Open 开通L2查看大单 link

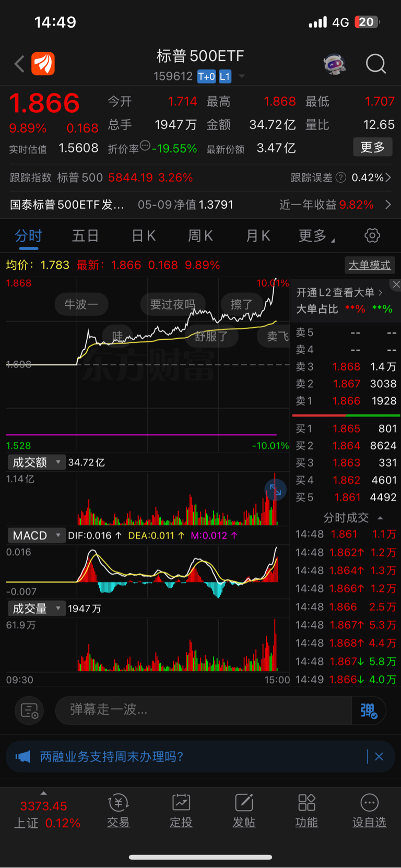click(339, 292)
